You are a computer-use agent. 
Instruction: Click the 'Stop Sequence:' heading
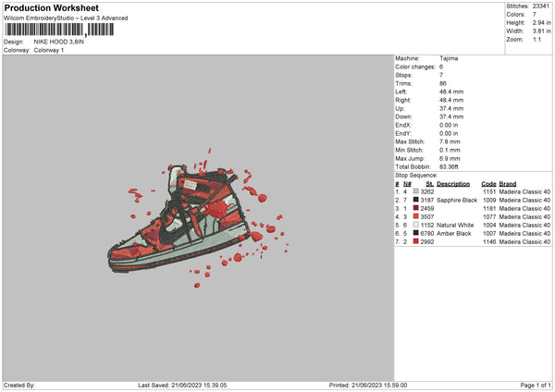pos(416,175)
